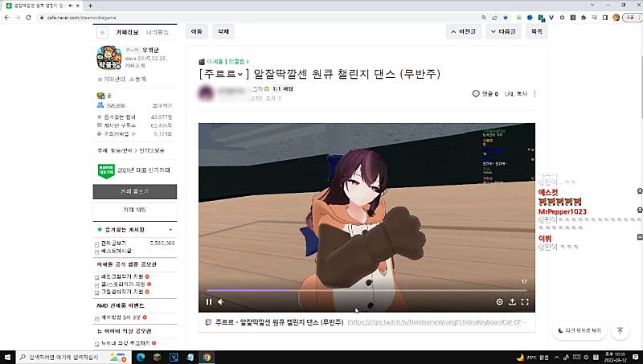Show hidden tray icons chevron
Screen dimensions: 643x364
[556, 358]
